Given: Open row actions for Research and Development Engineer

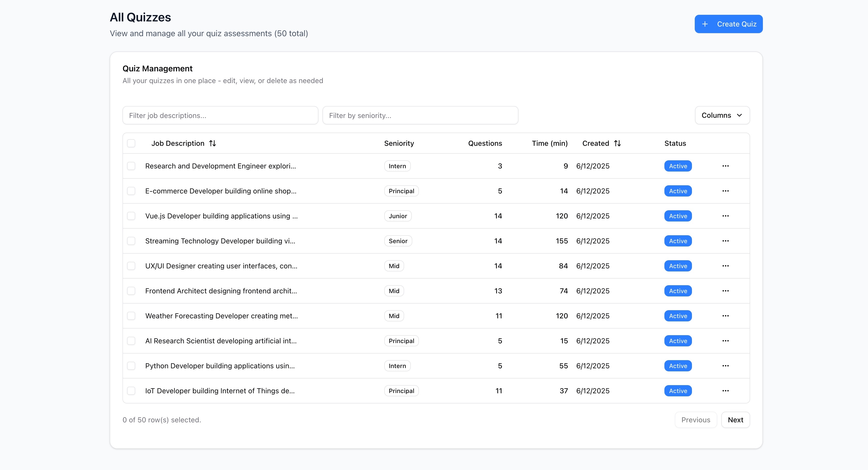Looking at the screenshot, I should pos(725,166).
